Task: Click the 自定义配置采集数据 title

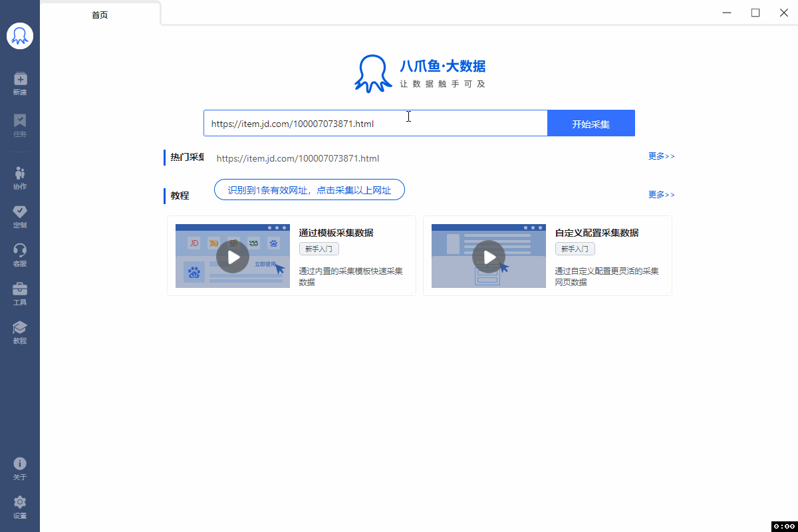Action: 597,233
